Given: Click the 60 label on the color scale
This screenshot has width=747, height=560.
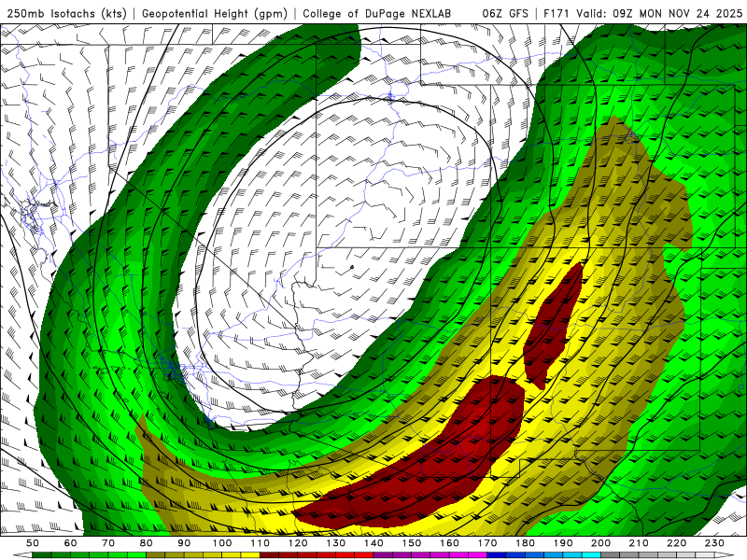Looking at the screenshot, I should point(71,543).
